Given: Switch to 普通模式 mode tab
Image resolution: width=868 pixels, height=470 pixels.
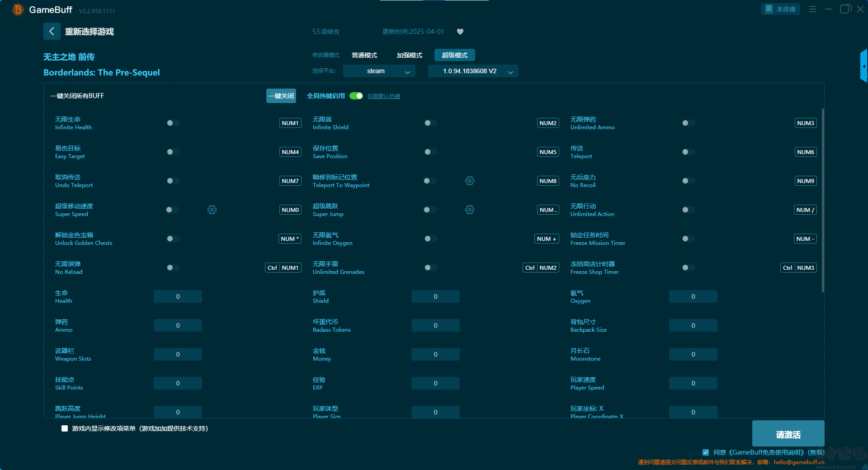Looking at the screenshot, I should point(364,55).
